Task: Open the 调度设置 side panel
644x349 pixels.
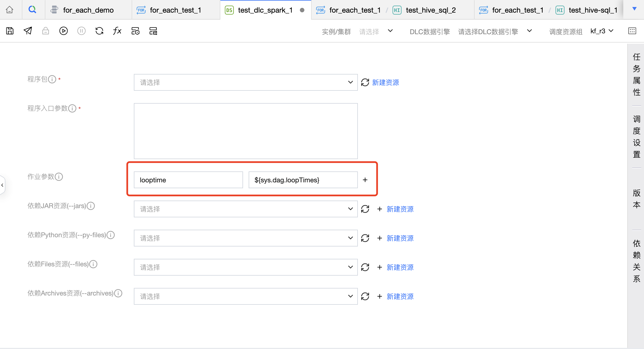Action: coord(636,137)
